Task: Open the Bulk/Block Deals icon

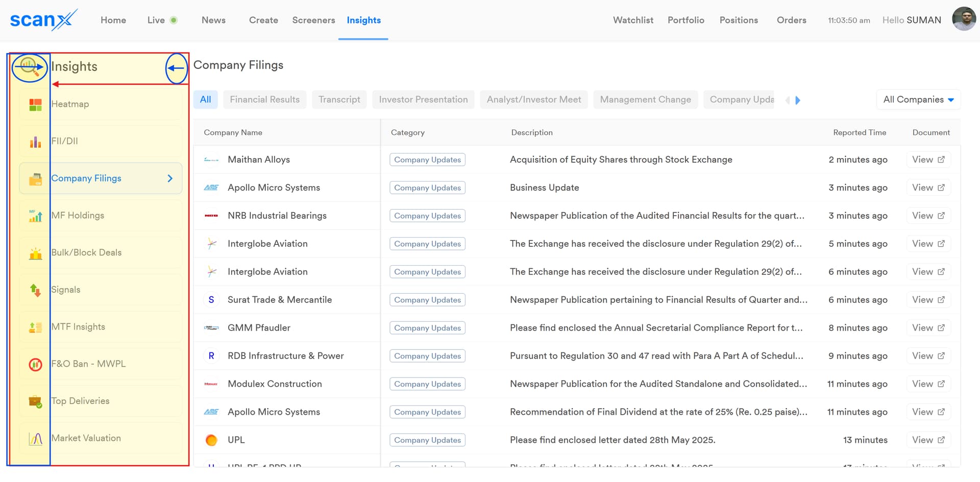Action: point(35,253)
